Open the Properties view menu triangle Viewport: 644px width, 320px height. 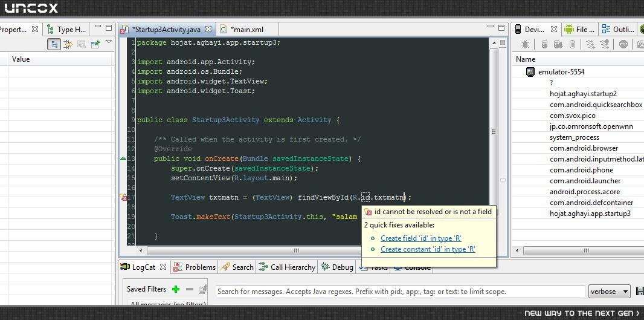pos(108,42)
